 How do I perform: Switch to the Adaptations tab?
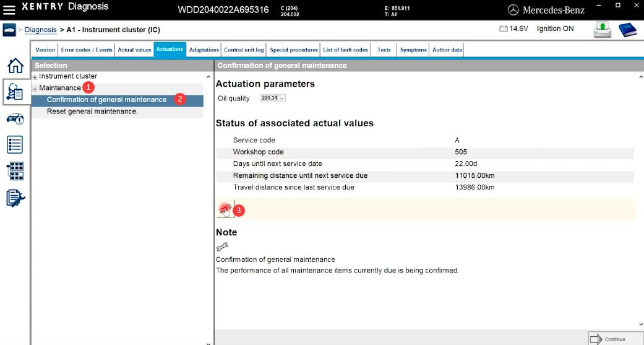click(204, 50)
